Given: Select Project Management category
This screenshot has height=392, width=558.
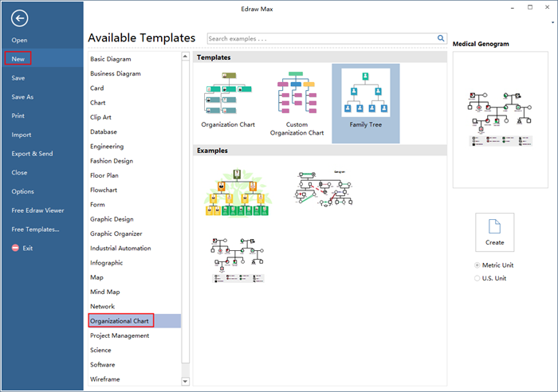Looking at the screenshot, I should tap(120, 336).
